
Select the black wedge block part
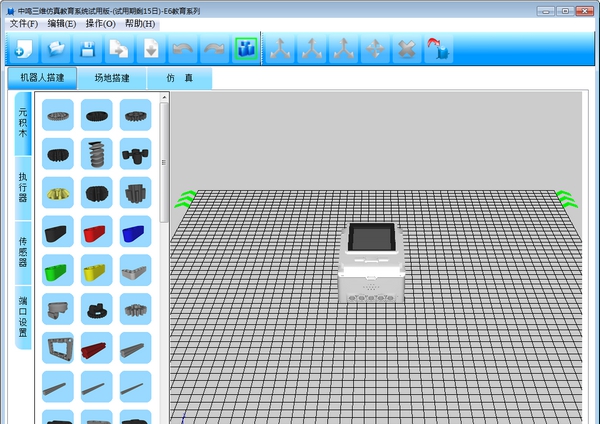[58, 232]
